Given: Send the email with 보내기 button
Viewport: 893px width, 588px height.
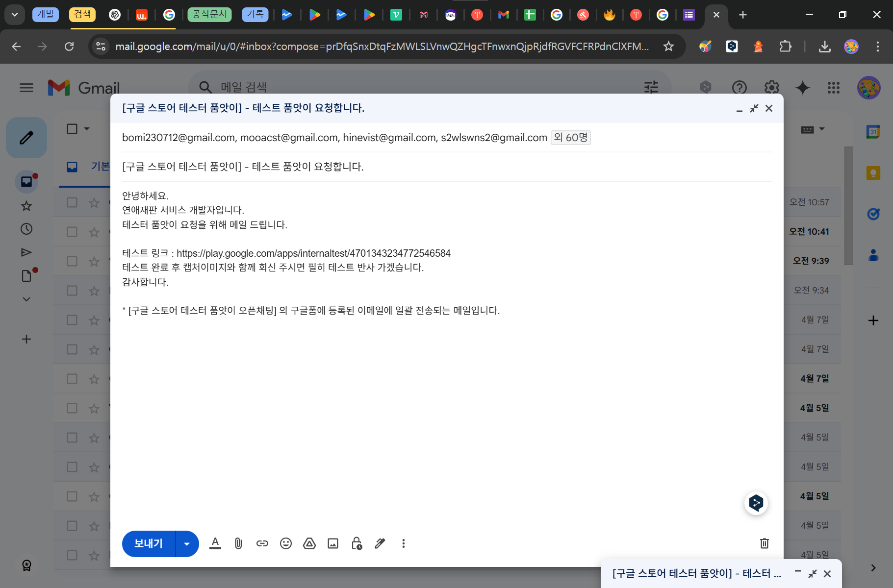Looking at the screenshot, I should (x=149, y=544).
